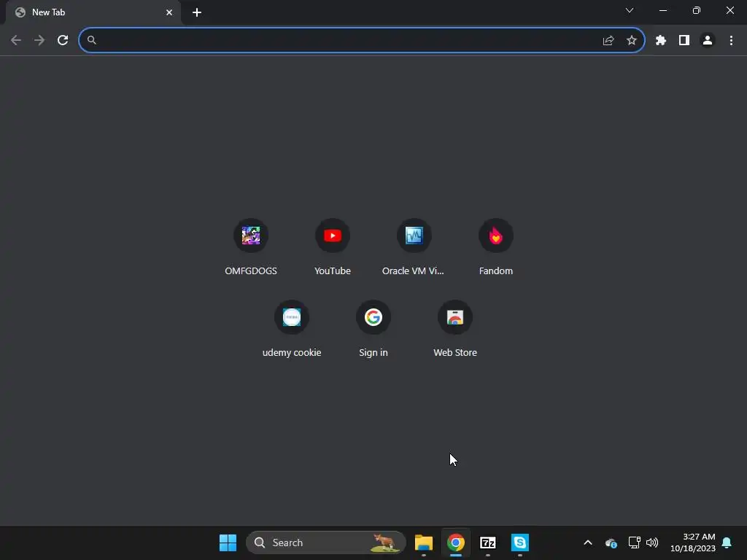
Task: Share this page icon in address bar
Action: click(x=608, y=41)
